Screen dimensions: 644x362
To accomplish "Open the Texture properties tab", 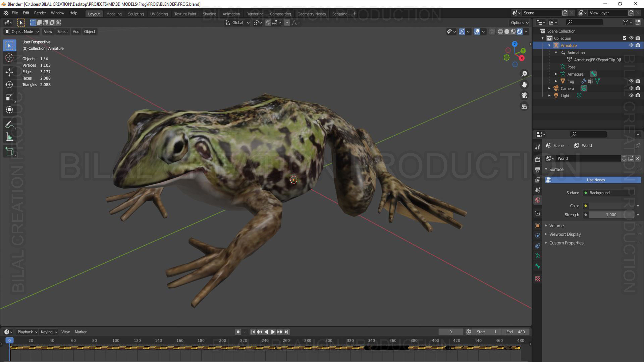I will (x=538, y=279).
